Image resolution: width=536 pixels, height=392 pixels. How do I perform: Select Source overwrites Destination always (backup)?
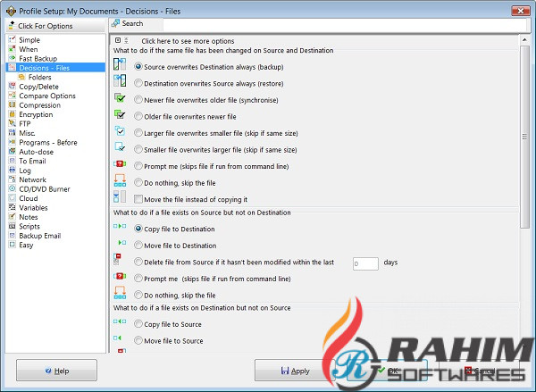coord(138,67)
